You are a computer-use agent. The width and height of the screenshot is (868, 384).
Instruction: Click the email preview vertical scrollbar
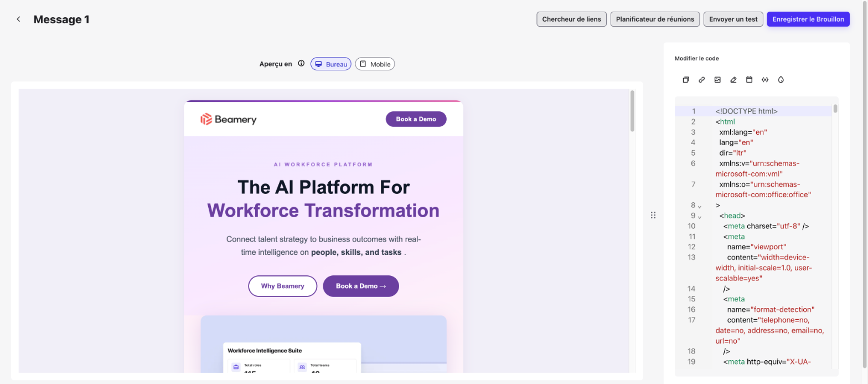coord(632,111)
